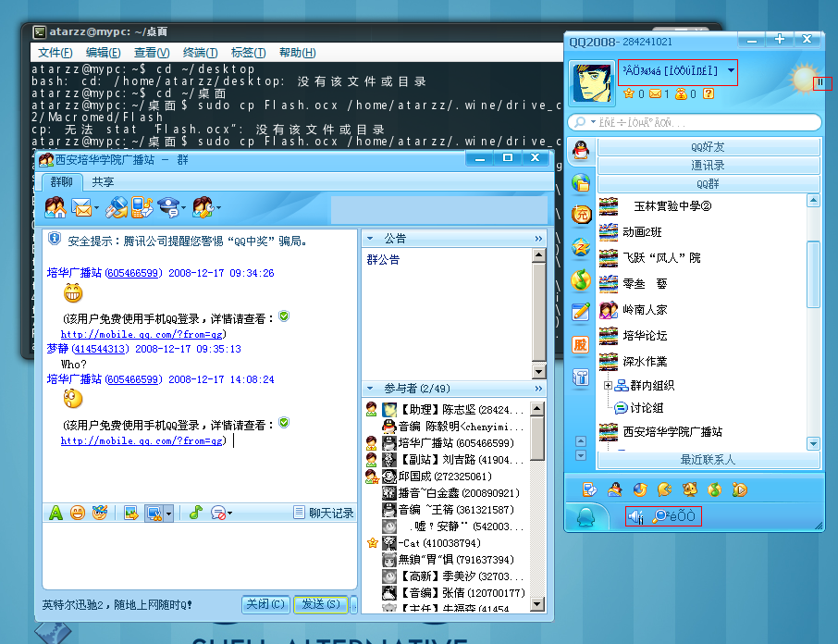
Task: Expand the 通讯录 address book section
Action: 709,166
